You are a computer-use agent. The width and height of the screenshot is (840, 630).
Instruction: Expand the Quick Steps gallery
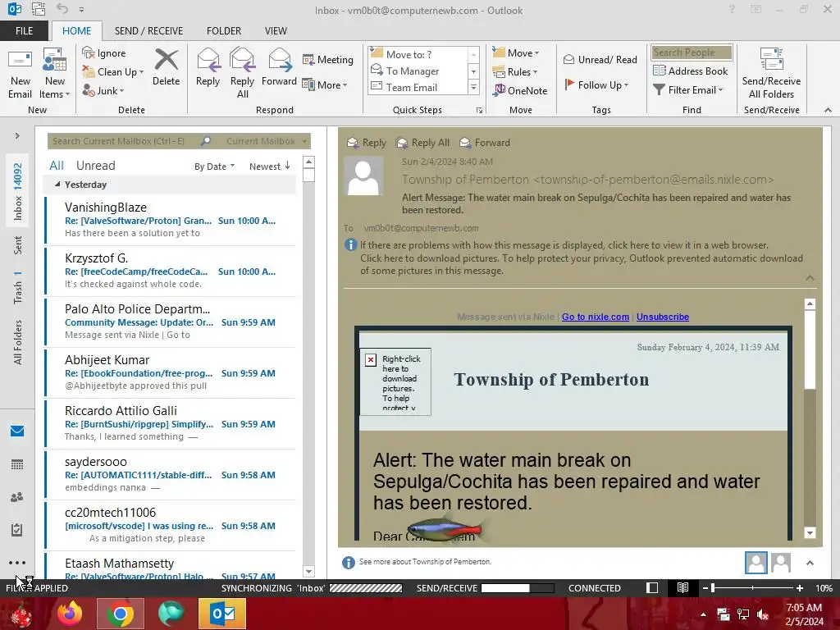point(473,87)
